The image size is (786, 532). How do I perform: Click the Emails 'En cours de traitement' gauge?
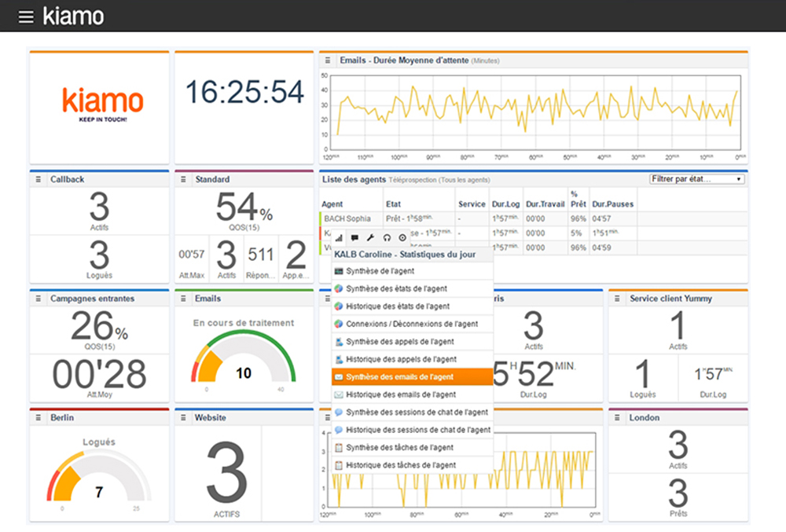(244, 357)
